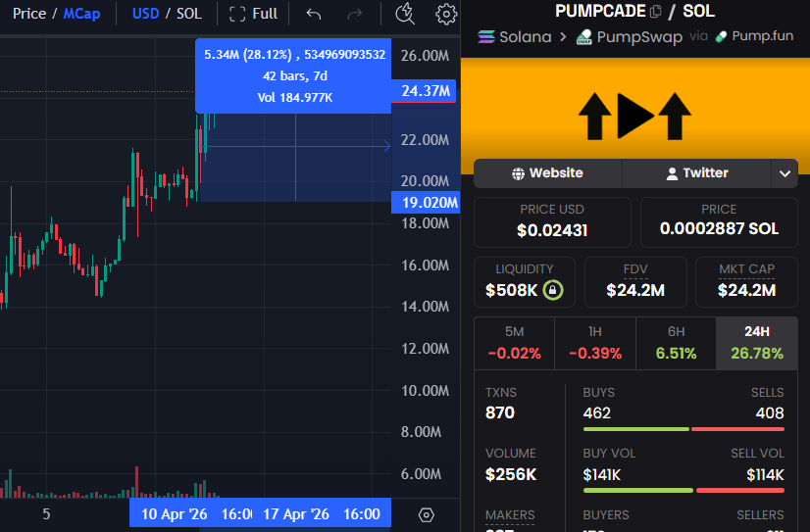810x532 pixels.
Task: Click the BUYS 462 count
Action: coord(597,412)
